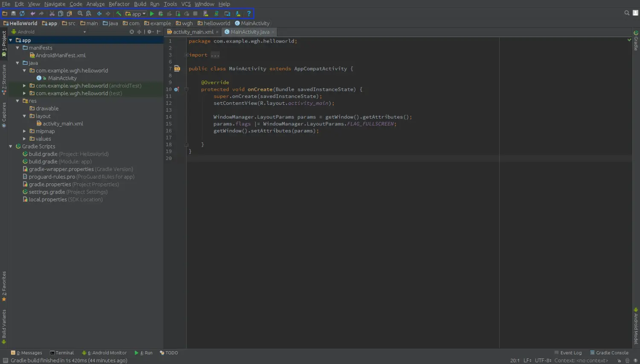Toggle read-only lock icon in status bar

(x=619, y=361)
